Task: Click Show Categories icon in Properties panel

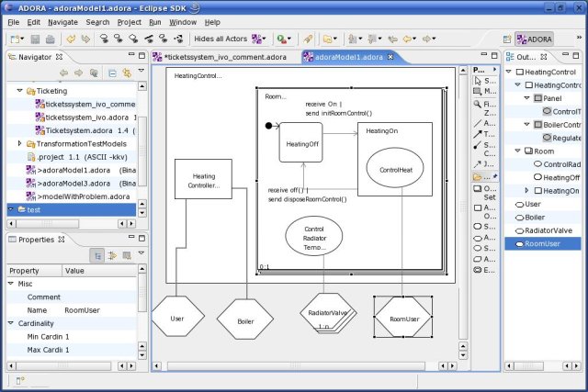Action: click(96, 256)
